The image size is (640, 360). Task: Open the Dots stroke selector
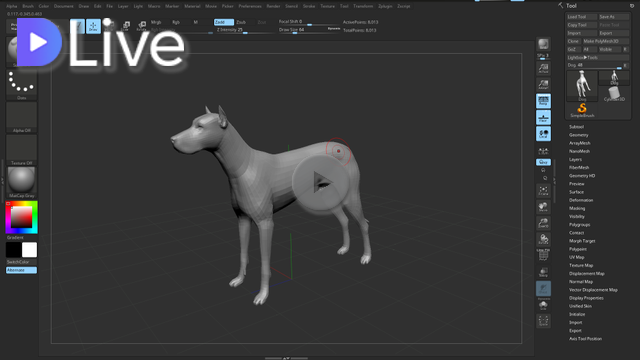point(22,84)
